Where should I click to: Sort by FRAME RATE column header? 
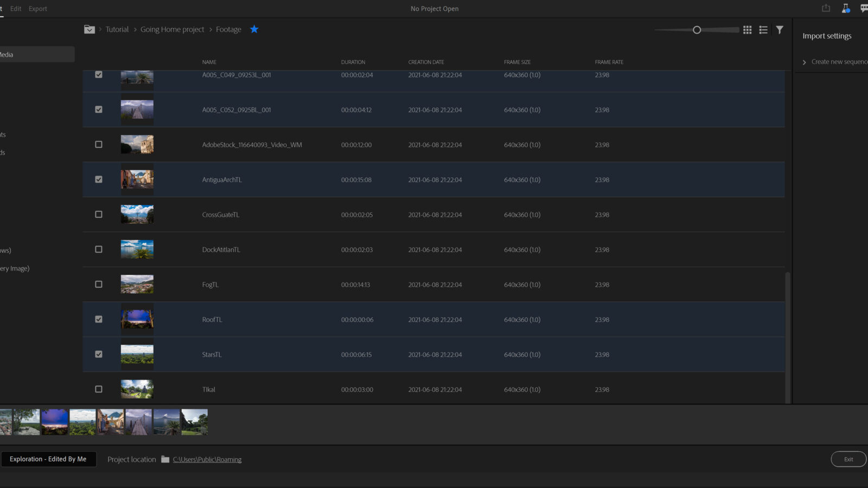(x=609, y=62)
